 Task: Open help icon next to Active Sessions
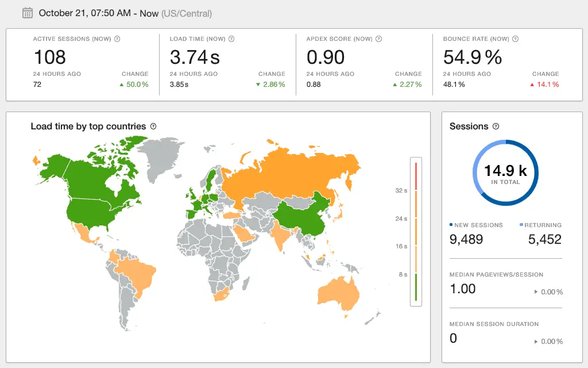(117, 39)
